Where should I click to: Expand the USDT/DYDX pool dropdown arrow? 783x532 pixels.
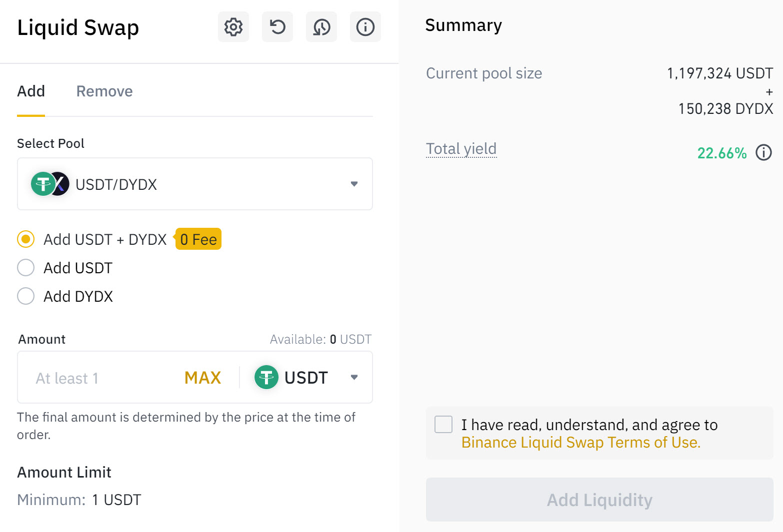(x=354, y=184)
